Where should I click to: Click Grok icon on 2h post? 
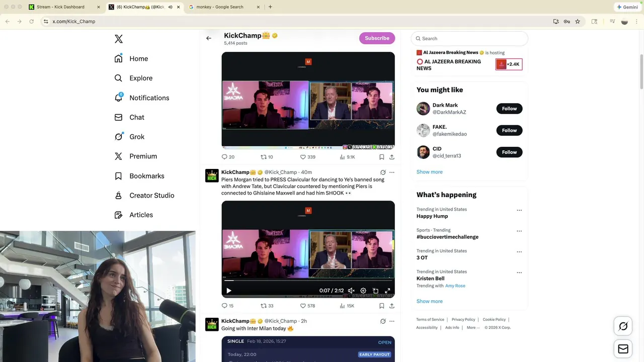click(383, 321)
